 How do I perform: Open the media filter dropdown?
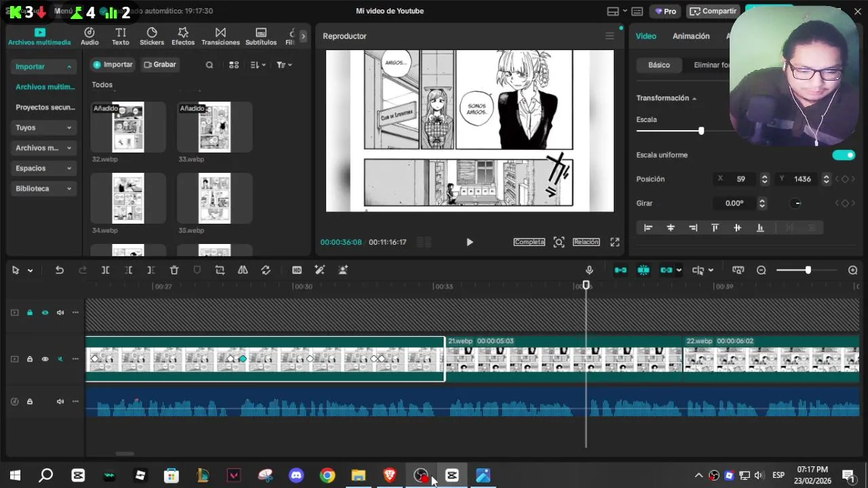(284, 65)
